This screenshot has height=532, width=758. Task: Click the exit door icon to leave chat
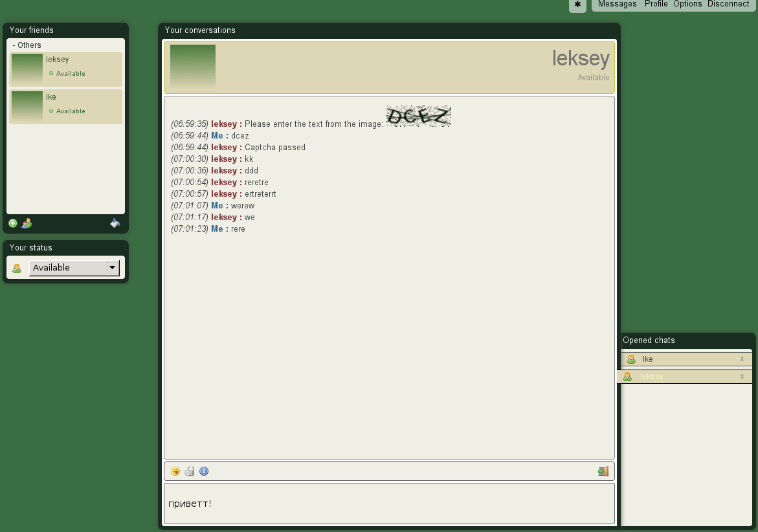click(x=603, y=471)
